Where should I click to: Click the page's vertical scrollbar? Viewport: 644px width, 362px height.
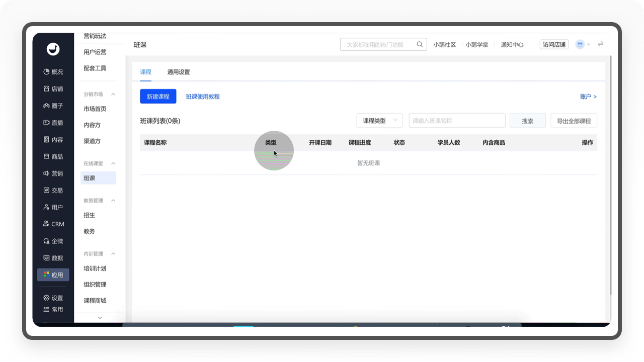[x=610, y=176]
